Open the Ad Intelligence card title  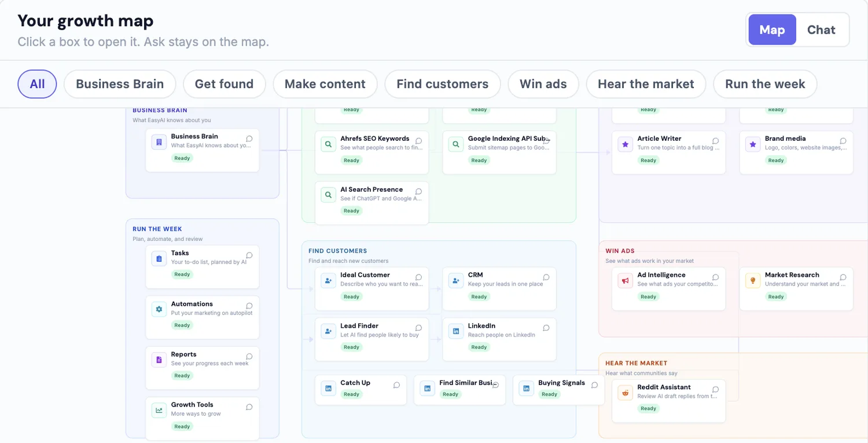(x=661, y=275)
